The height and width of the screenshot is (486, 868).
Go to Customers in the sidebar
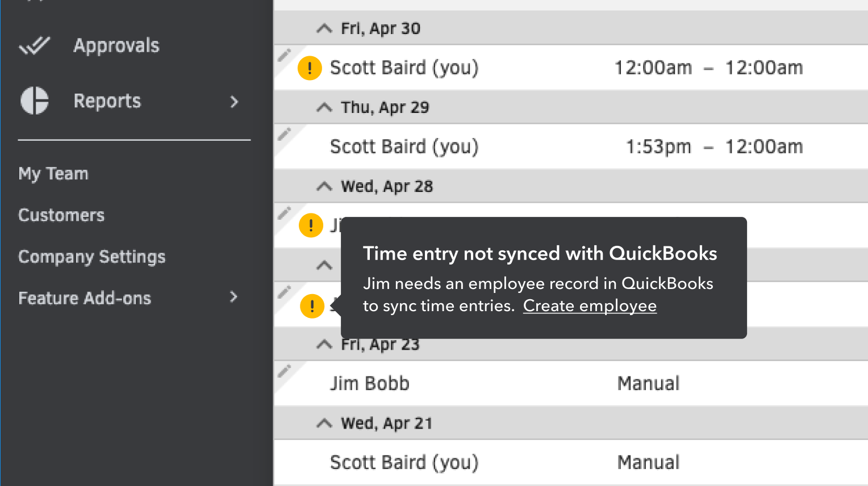(x=61, y=215)
